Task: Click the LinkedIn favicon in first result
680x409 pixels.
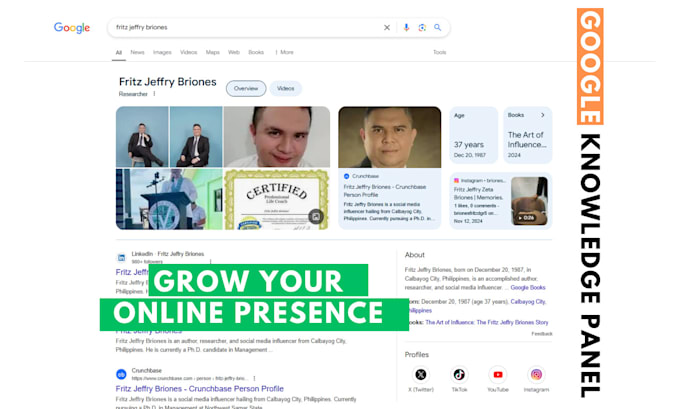Action: [121, 258]
